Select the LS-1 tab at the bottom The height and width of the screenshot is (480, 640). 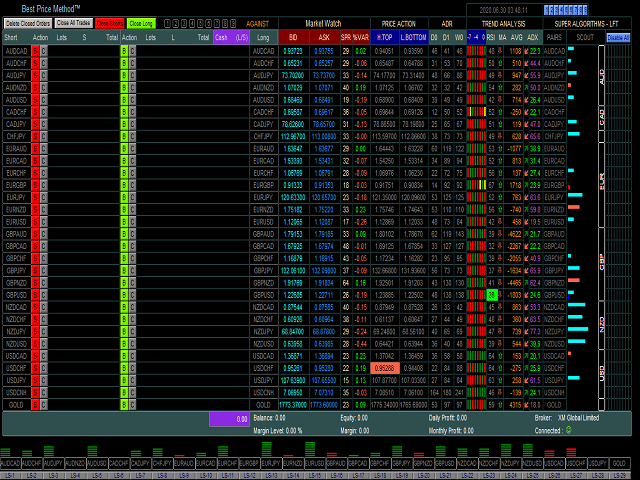point(10,476)
